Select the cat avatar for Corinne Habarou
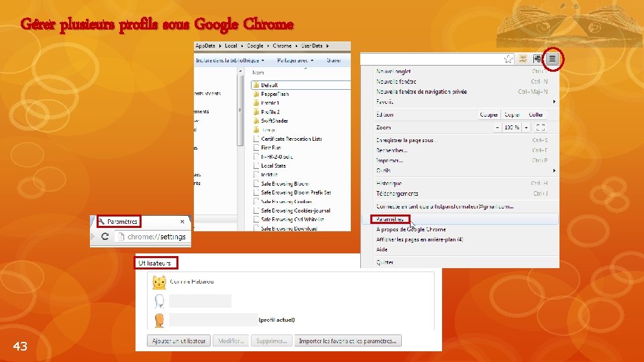 click(159, 282)
